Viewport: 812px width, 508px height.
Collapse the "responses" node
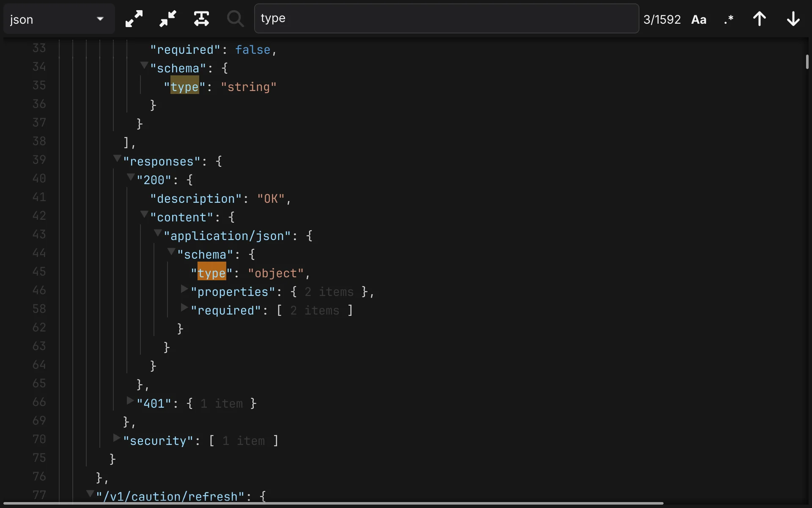coord(117,159)
